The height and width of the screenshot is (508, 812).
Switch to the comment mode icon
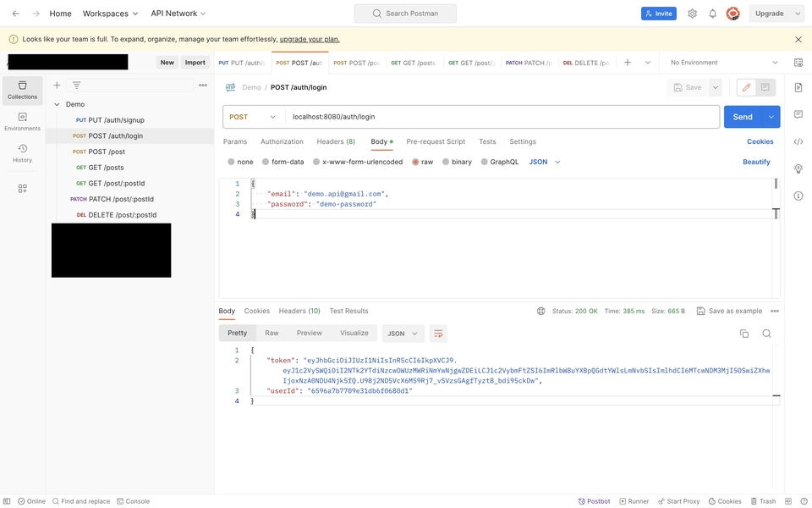pyautogui.click(x=765, y=87)
